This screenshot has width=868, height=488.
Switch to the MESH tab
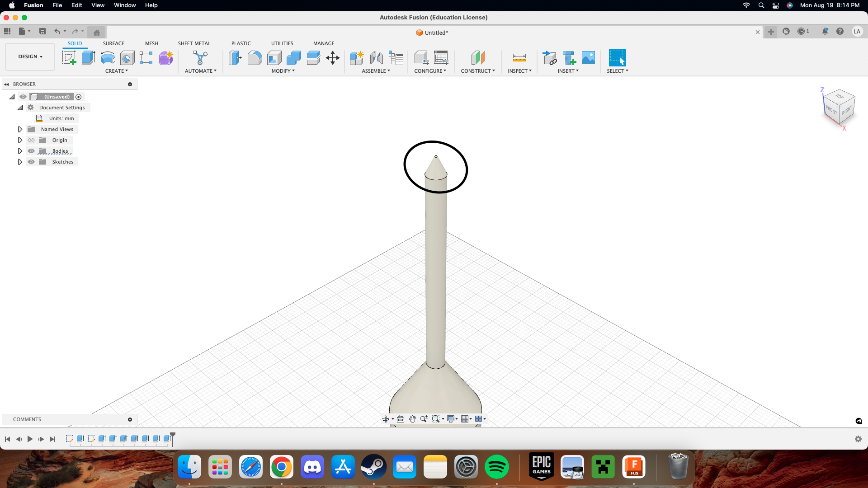[151, 43]
